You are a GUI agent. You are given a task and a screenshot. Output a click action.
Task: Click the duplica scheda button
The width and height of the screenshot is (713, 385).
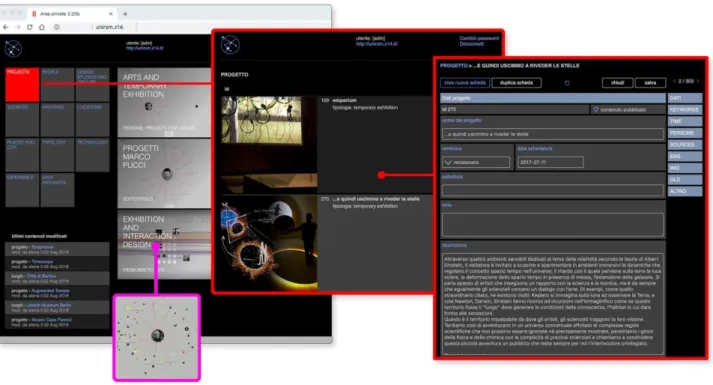pyautogui.click(x=517, y=83)
